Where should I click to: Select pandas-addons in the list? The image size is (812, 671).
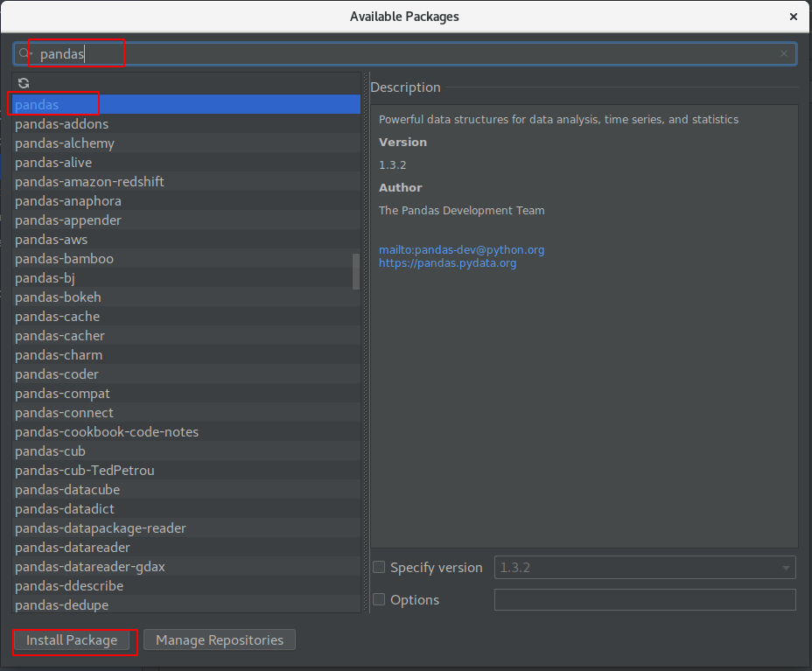click(x=186, y=123)
